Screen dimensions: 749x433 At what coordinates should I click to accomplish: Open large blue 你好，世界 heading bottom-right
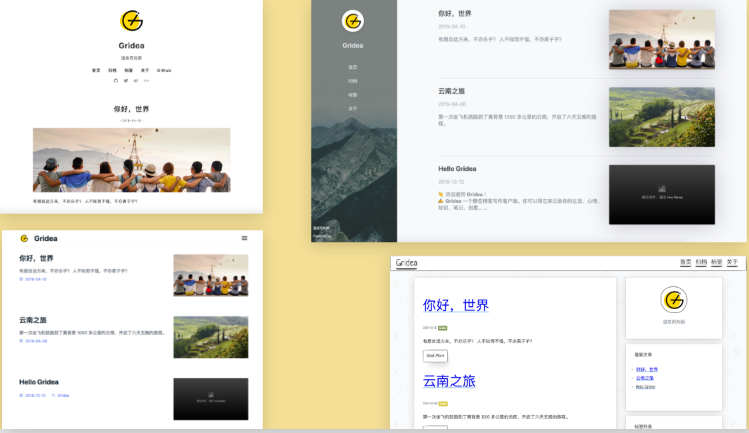point(456,305)
